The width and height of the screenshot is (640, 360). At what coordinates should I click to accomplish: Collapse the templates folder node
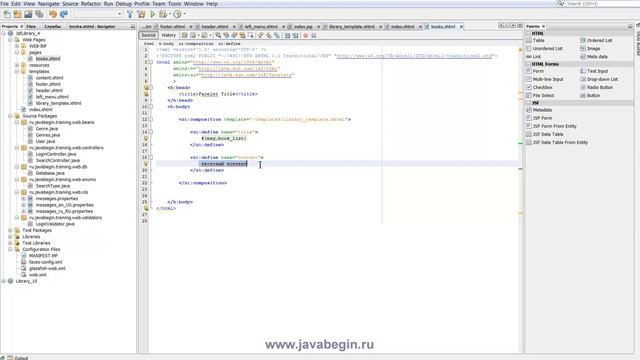[17, 71]
